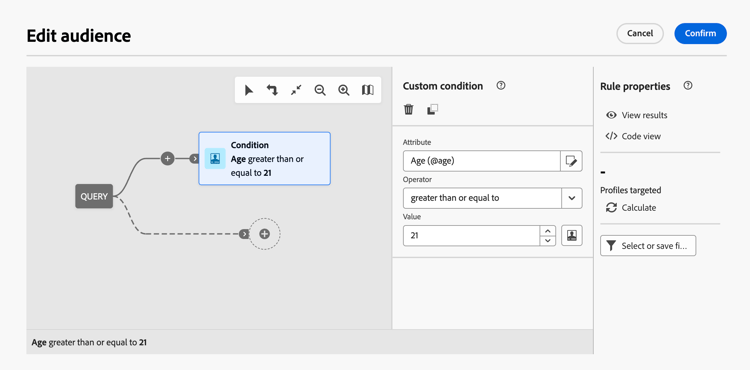The width and height of the screenshot is (750, 370).
Task: Add a condition on the dashed branch
Action: [265, 234]
